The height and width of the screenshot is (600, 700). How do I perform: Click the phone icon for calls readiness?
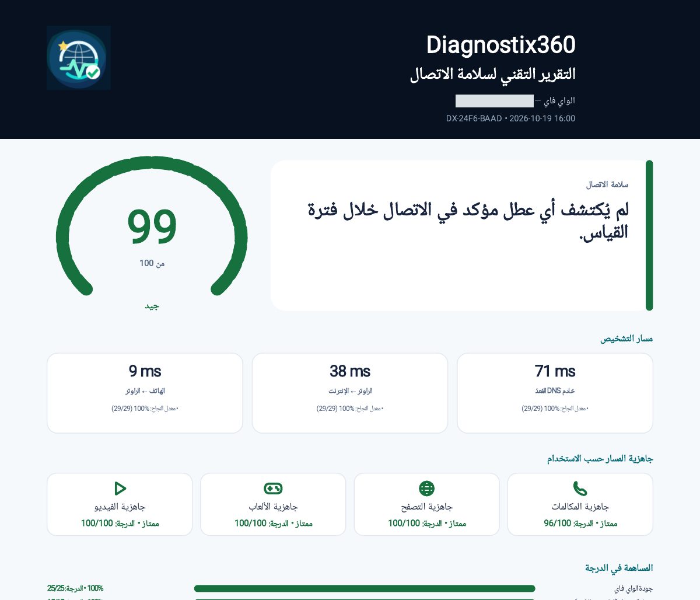[580, 488]
